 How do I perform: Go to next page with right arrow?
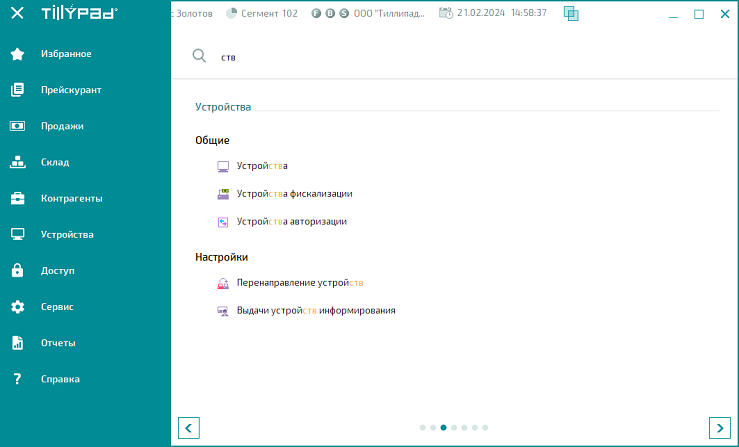point(719,427)
